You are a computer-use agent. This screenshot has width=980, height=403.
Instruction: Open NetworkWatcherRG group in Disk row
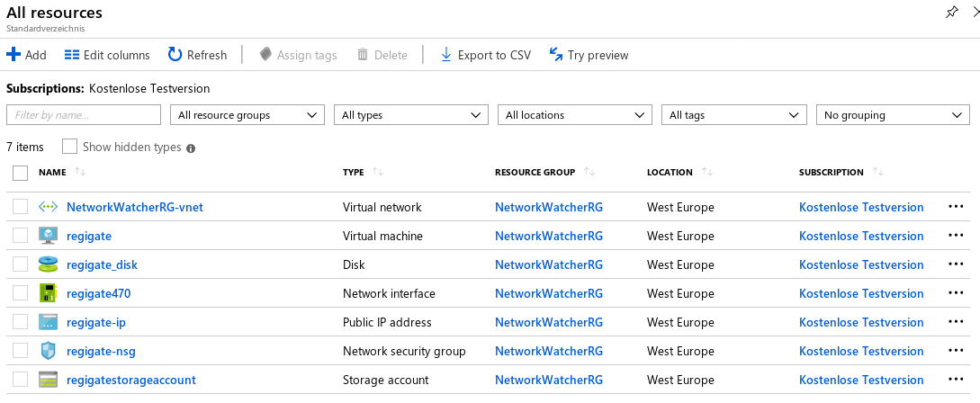[549, 264]
